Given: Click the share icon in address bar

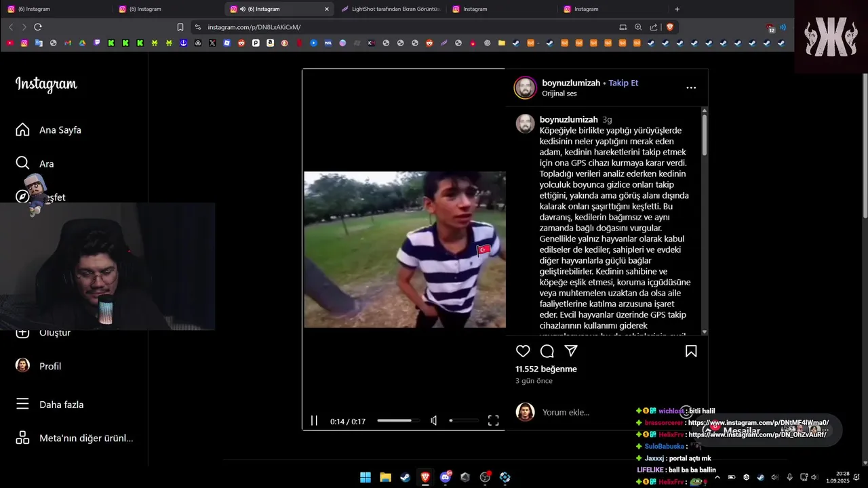Looking at the screenshot, I should (654, 27).
